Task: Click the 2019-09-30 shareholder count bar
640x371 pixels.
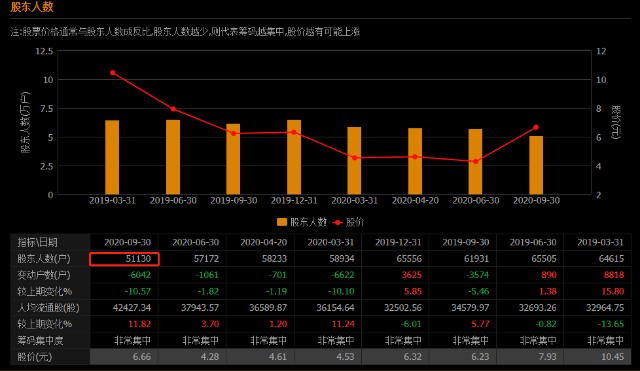Action: point(233,159)
